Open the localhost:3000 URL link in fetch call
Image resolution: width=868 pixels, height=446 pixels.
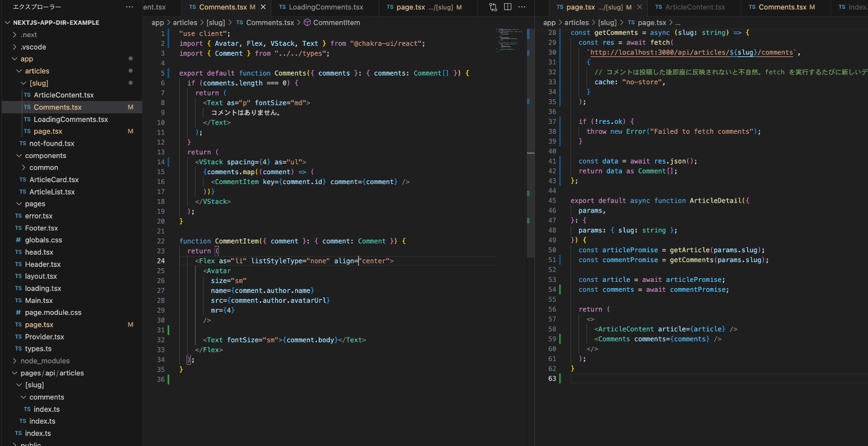pos(692,53)
